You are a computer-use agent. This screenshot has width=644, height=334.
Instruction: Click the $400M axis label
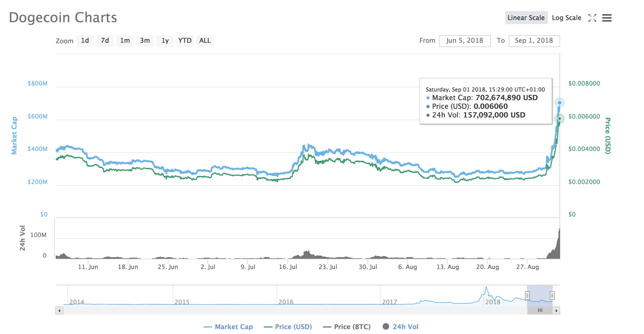pos(38,149)
